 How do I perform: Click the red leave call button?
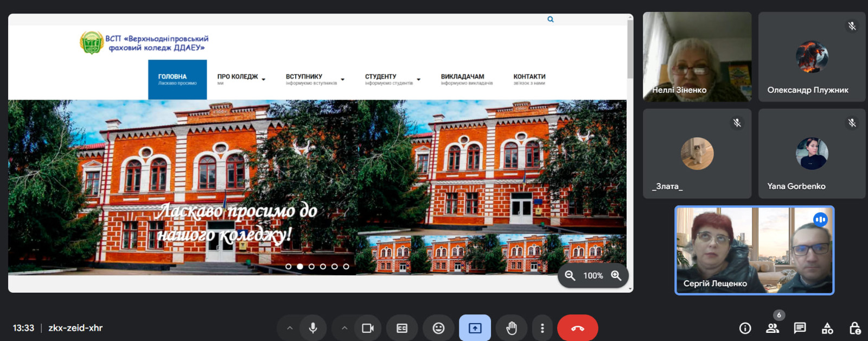pos(577,328)
